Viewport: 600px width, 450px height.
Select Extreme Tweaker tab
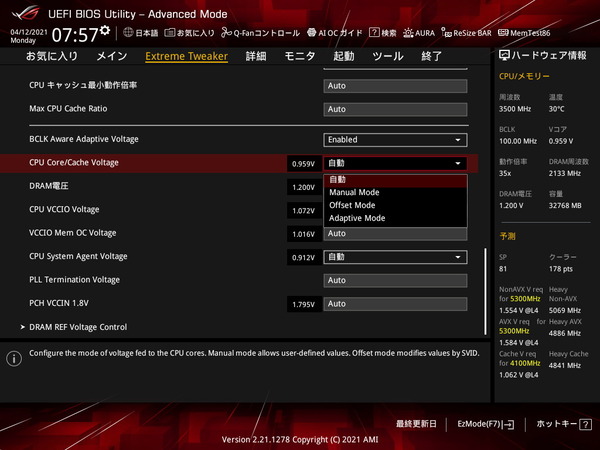[186, 56]
